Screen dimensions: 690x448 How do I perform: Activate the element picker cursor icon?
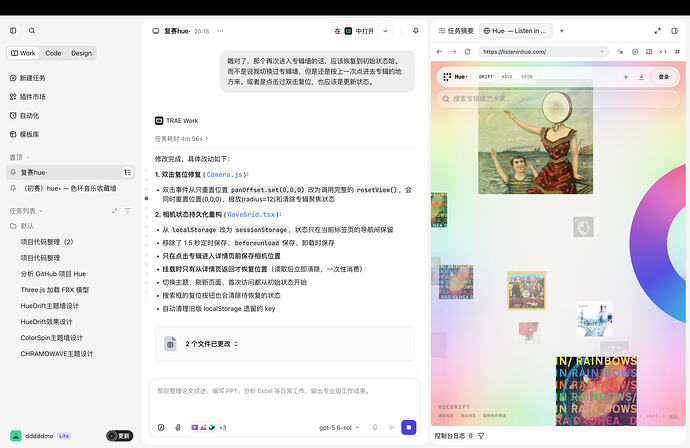point(620,51)
